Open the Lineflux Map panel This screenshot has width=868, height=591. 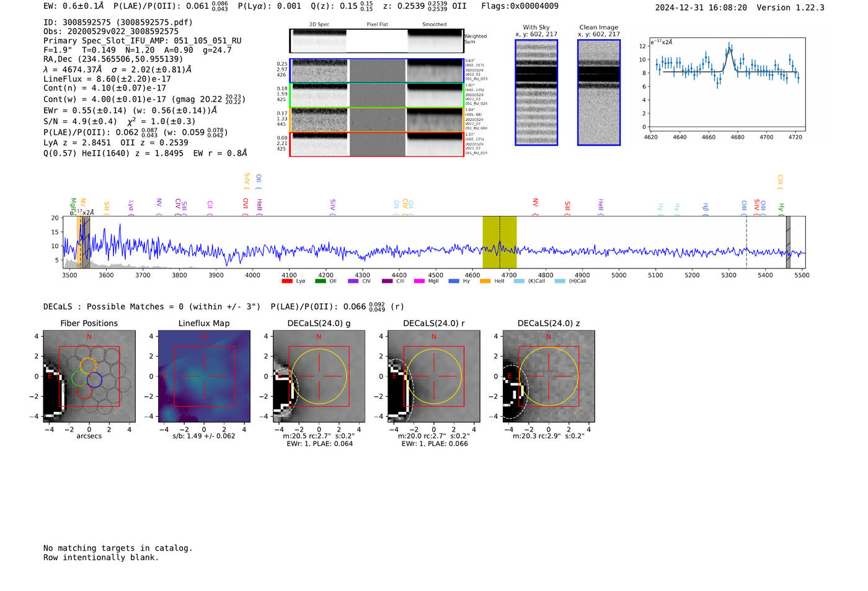coord(204,377)
